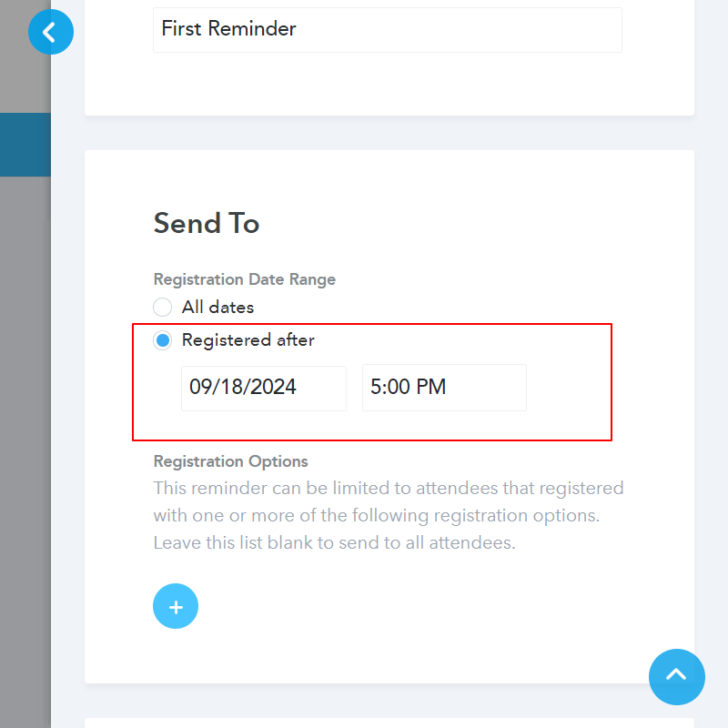Click the Registration Date Range label
The image size is (728, 728).
point(244,279)
